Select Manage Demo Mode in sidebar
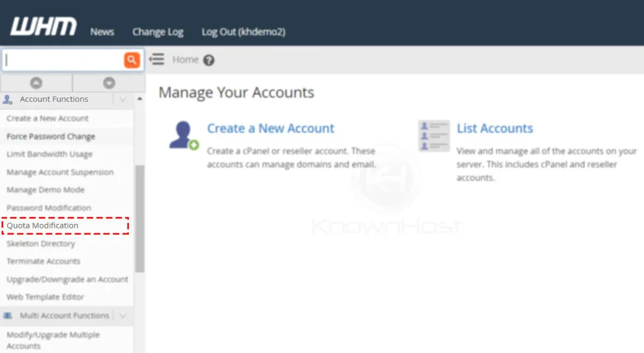 click(x=45, y=190)
